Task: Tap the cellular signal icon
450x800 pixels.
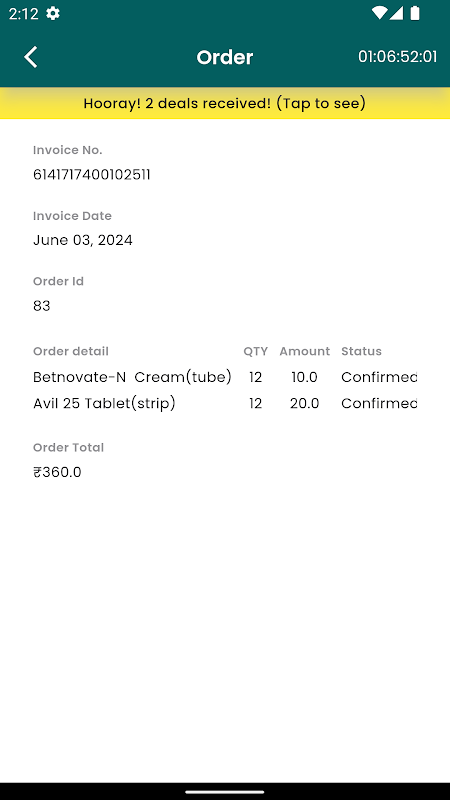Action: click(x=396, y=13)
